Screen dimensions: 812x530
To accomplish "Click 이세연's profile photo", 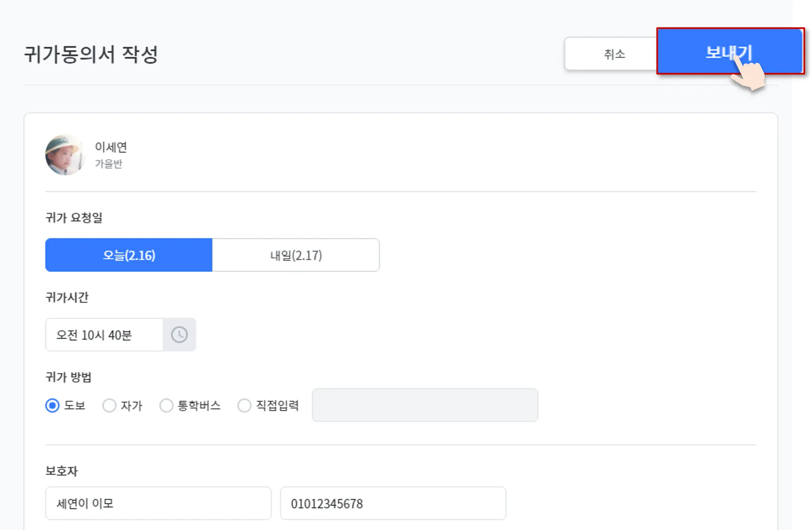I will tap(65, 155).
